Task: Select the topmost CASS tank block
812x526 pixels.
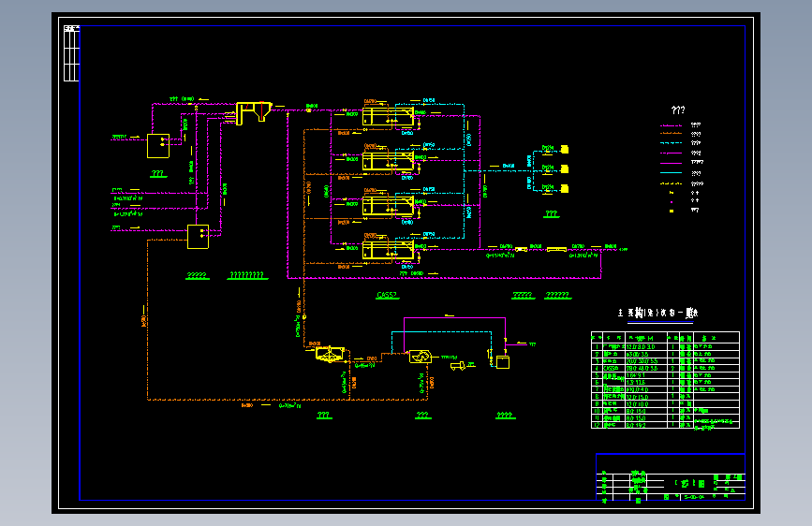Action: point(388,116)
